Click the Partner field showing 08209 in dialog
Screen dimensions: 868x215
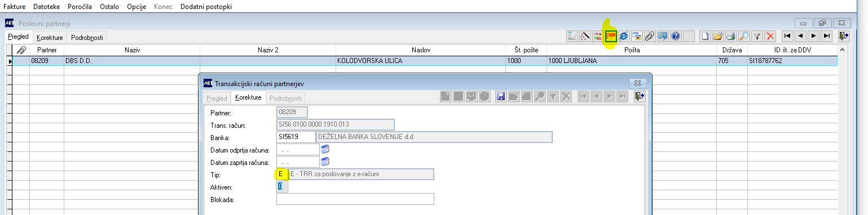pos(293,112)
